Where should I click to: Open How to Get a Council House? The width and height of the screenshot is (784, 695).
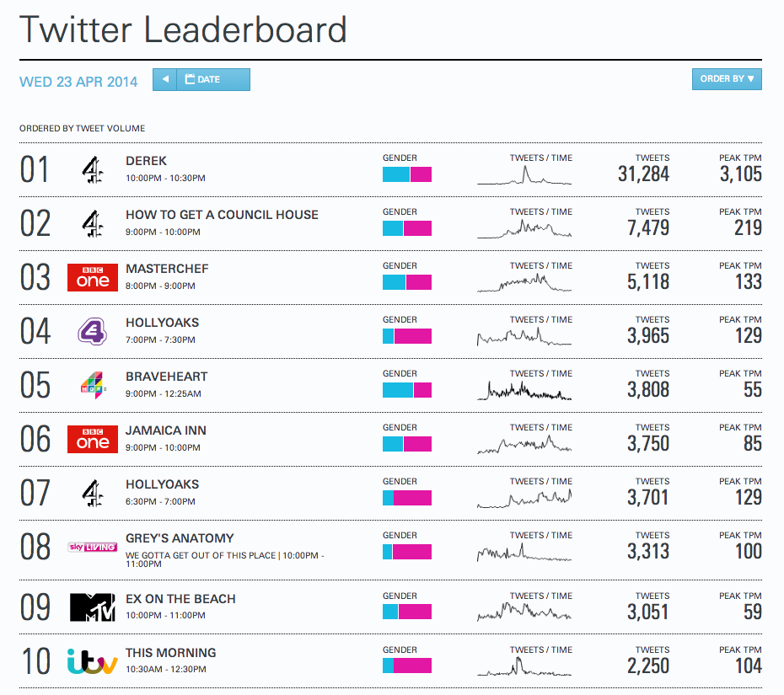click(x=222, y=215)
